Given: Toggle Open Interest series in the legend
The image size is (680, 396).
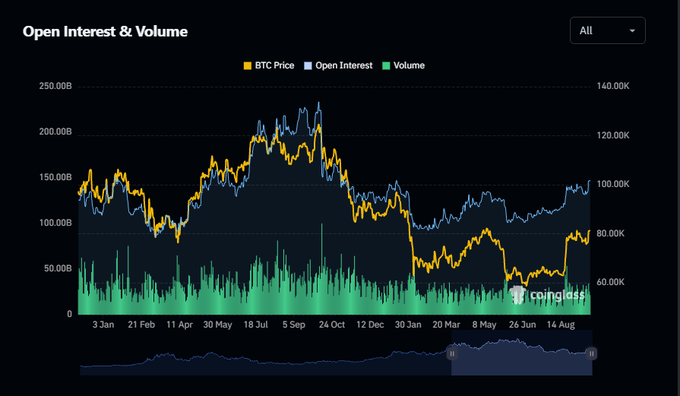Looking at the screenshot, I should [338, 65].
